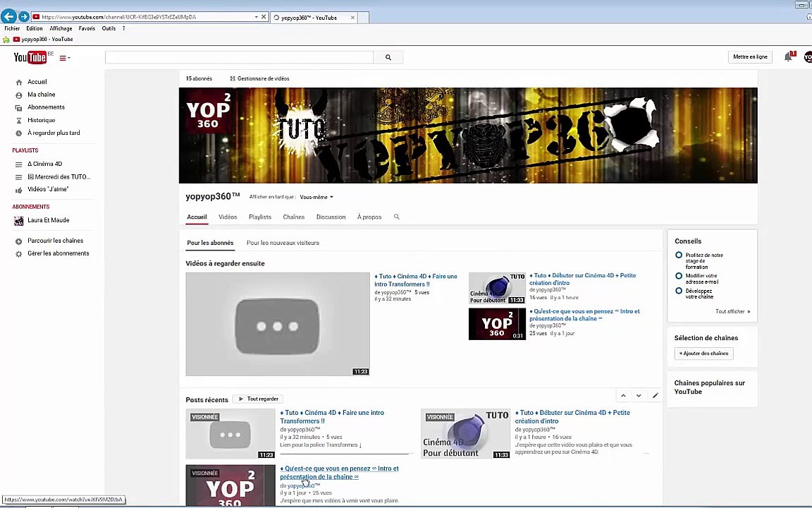Open the Favoris menu
The width and height of the screenshot is (812, 508).
[87, 28]
